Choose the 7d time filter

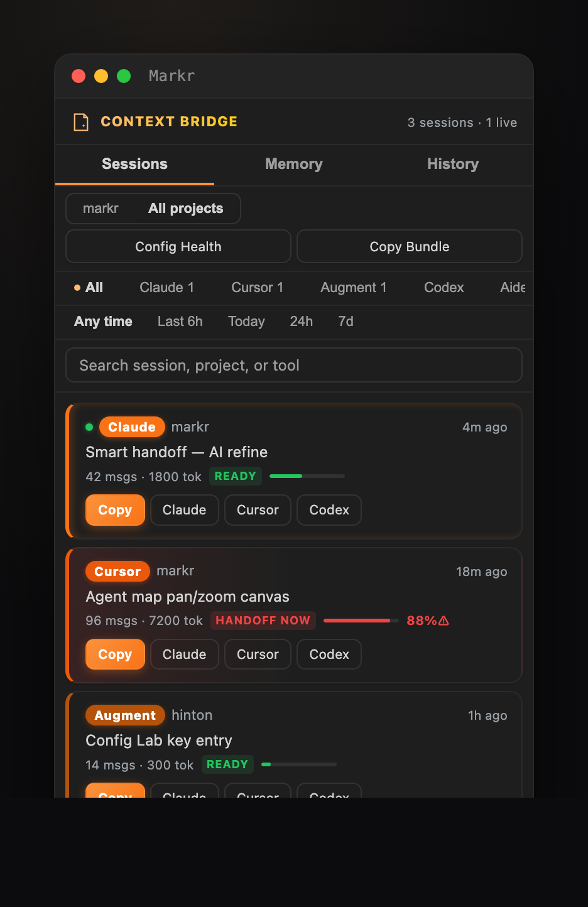[346, 322]
